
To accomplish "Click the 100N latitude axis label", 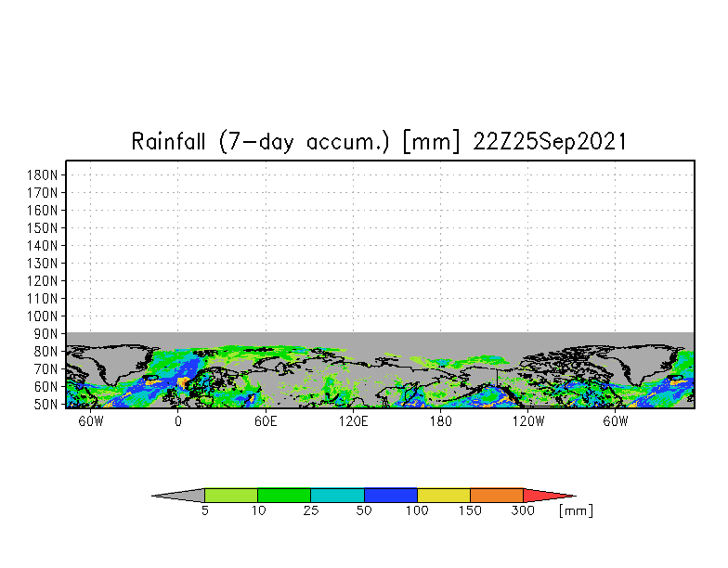I will coord(43,316).
